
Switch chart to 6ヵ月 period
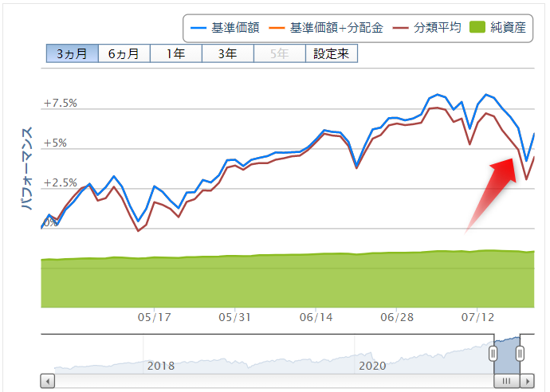tap(124, 53)
